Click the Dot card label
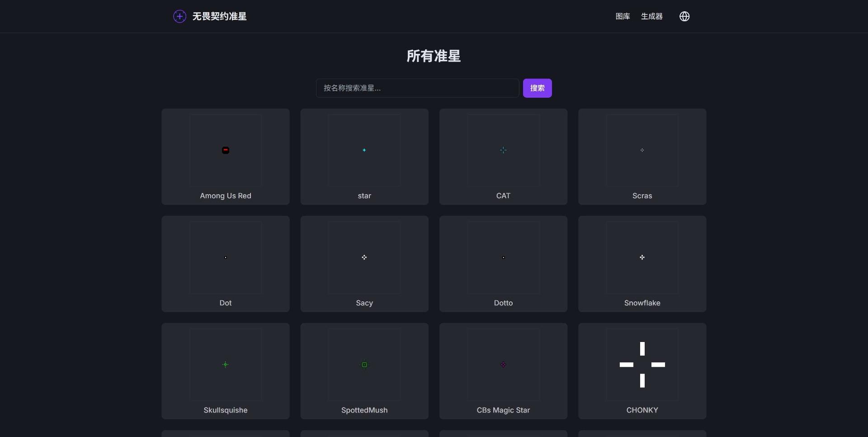Image resolution: width=868 pixels, height=437 pixels. [226, 303]
